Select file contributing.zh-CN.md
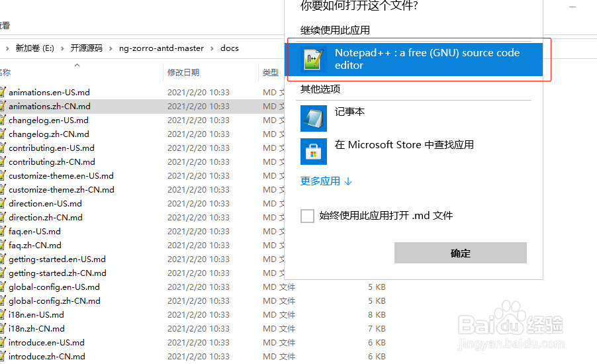 coord(52,162)
